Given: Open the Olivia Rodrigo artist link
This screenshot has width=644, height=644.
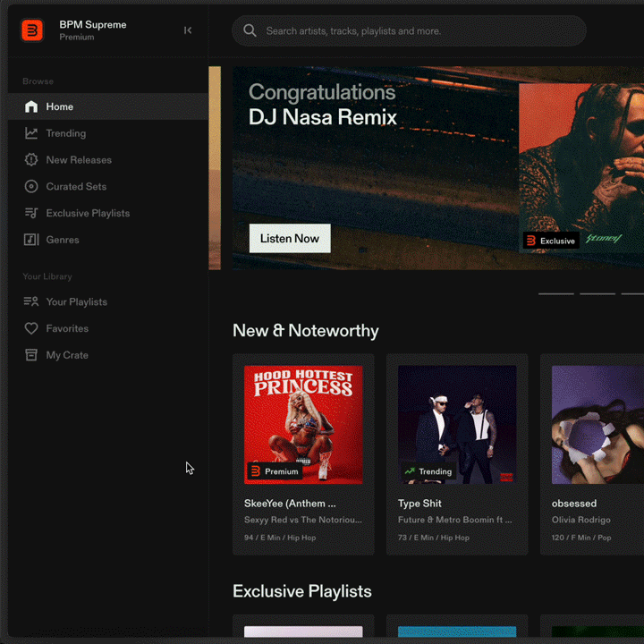Looking at the screenshot, I should (581, 520).
